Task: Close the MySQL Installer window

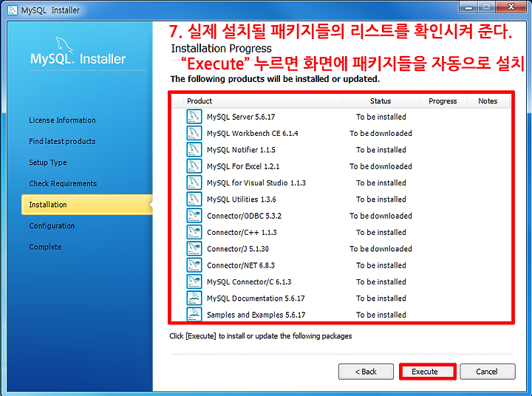Action: 511,7
